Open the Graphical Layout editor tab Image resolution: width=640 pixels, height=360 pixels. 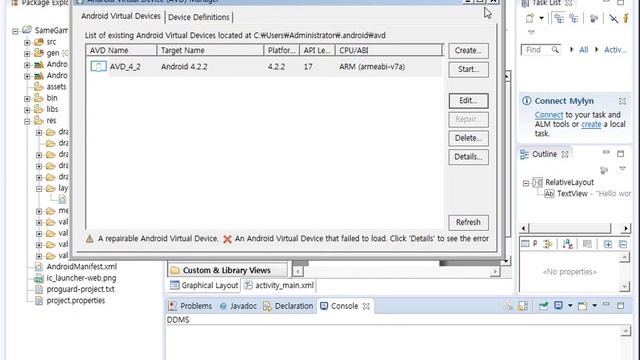204,285
